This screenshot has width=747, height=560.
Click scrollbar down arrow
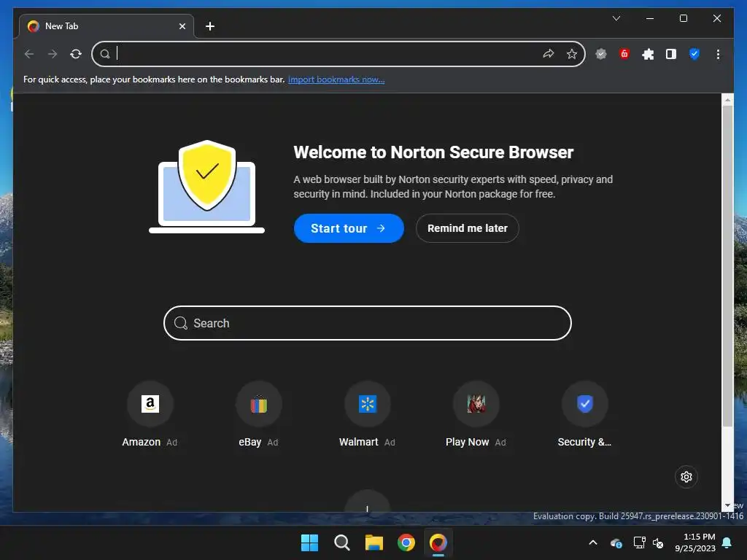pos(727,505)
